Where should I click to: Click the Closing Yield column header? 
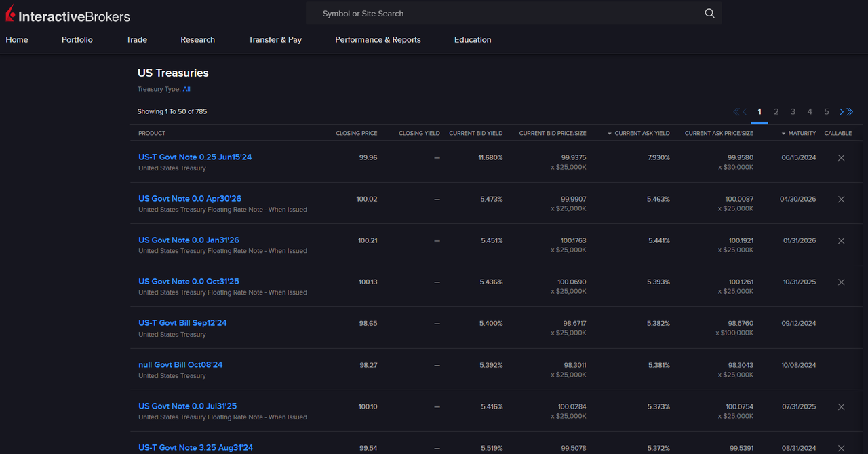[419, 134]
